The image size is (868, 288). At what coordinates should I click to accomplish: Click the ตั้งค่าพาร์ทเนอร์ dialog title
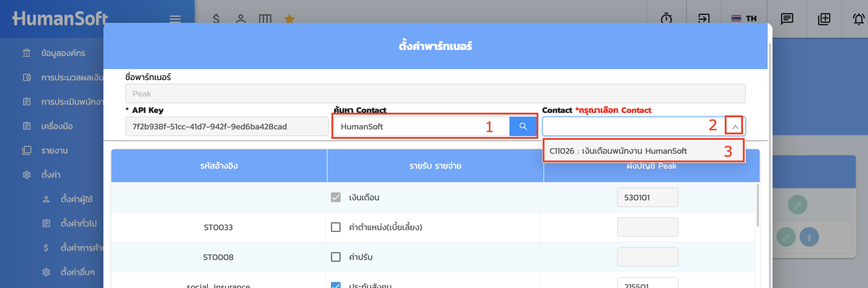[x=435, y=46]
